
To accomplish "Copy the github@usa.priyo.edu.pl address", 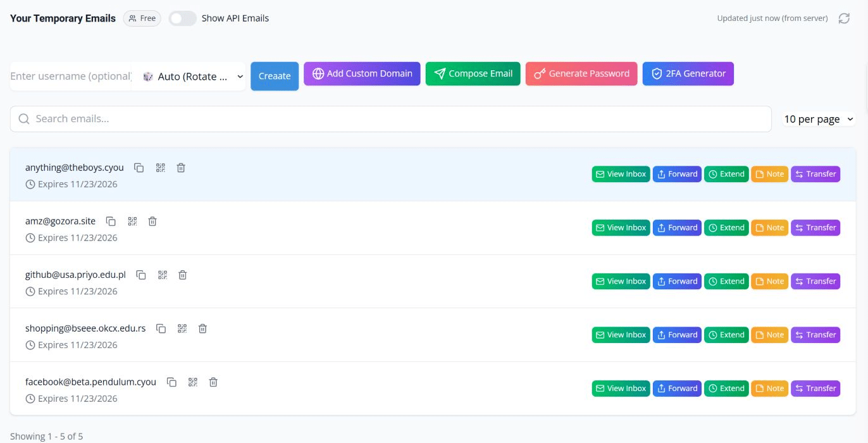I will click(141, 275).
